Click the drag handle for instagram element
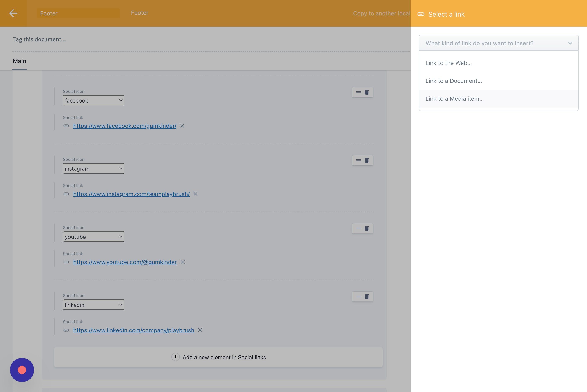Image resolution: width=587 pixels, height=392 pixels. (x=358, y=160)
